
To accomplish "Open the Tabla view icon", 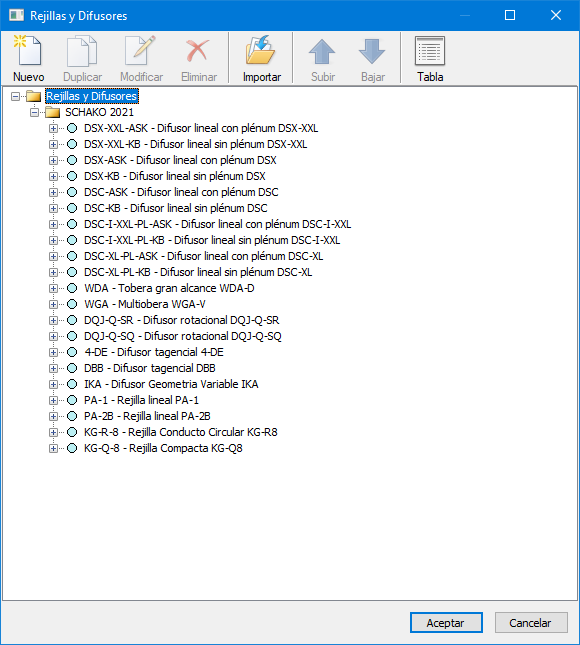I will point(430,51).
